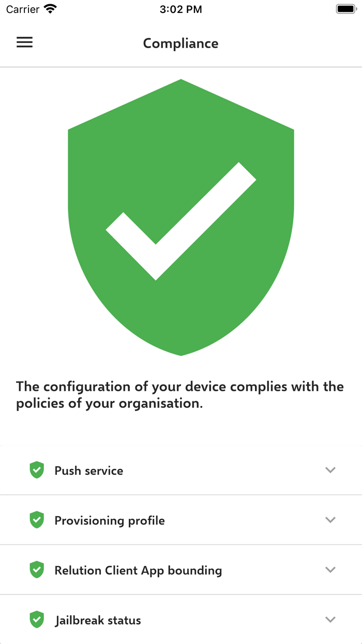Click the Jailbreak status compliance shield icon
362x644 pixels.
37,619
